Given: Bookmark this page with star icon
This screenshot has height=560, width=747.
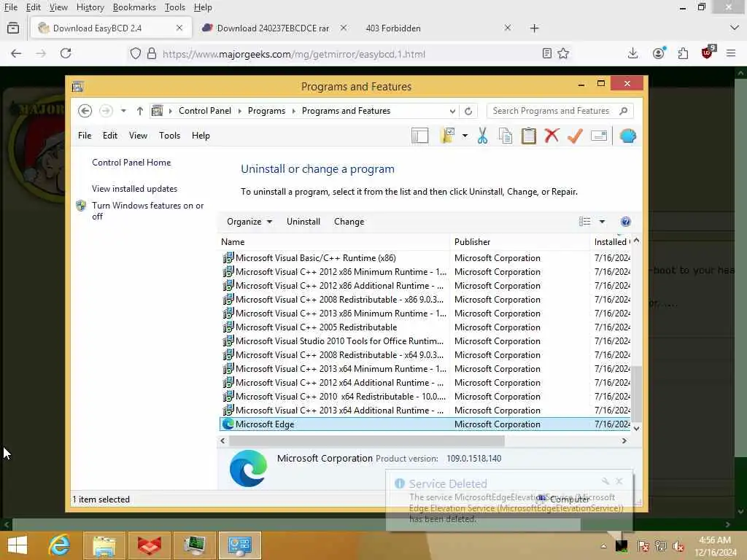Looking at the screenshot, I should point(563,53).
